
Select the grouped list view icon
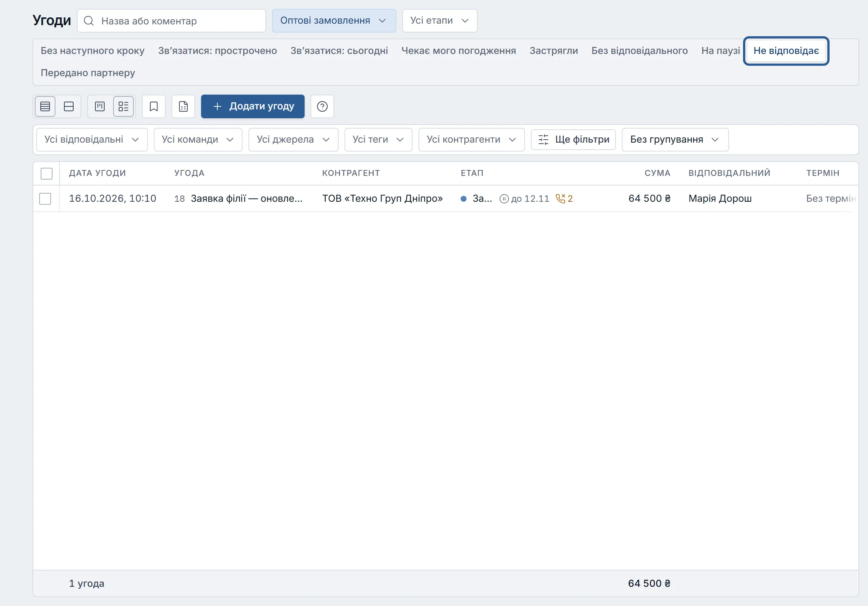pyautogui.click(x=123, y=106)
